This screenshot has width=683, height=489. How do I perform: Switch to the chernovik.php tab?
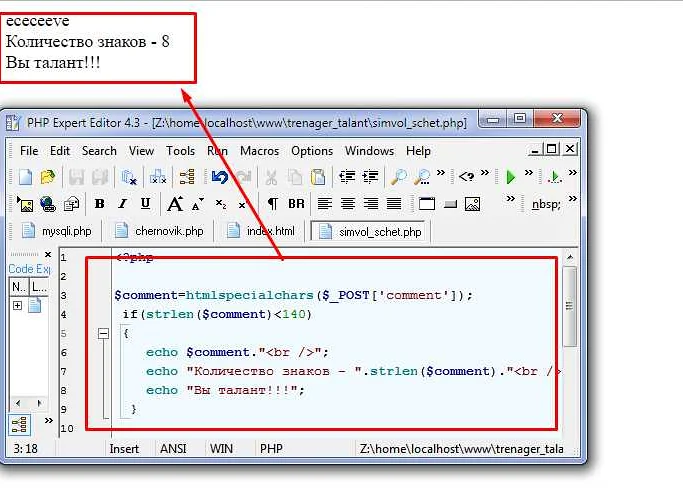click(159, 231)
